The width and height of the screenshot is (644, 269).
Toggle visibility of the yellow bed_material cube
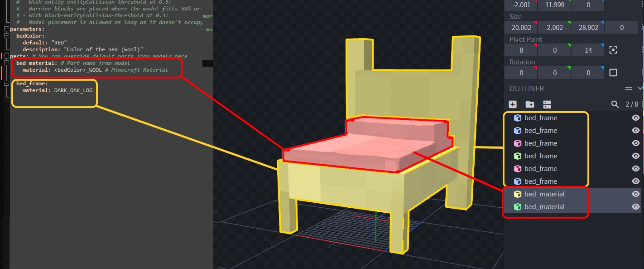(635, 194)
